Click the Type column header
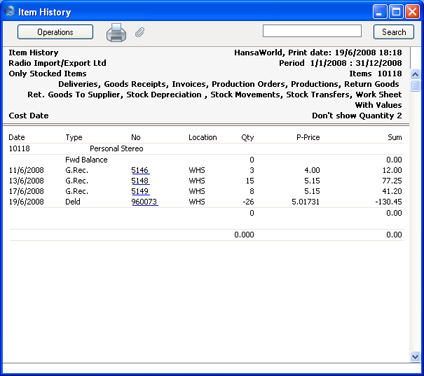This screenshot has height=376, width=424. pos(74,137)
